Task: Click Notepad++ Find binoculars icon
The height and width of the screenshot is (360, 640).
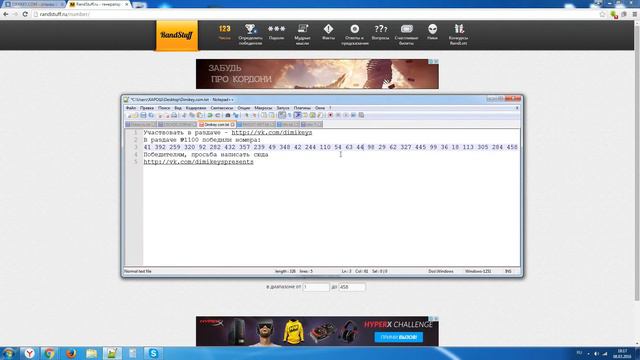Action: (x=228, y=116)
